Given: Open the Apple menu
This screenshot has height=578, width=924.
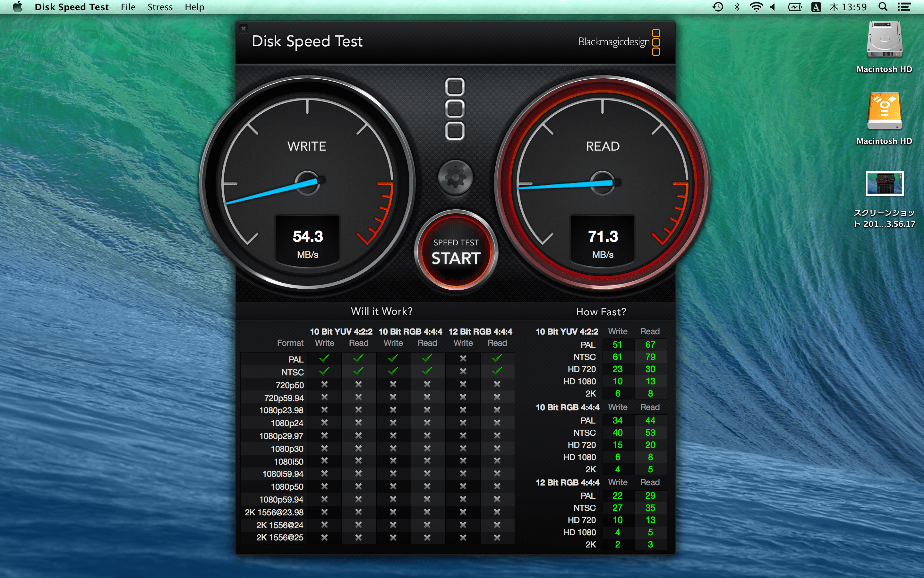Looking at the screenshot, I should click(x=18, y=7).
